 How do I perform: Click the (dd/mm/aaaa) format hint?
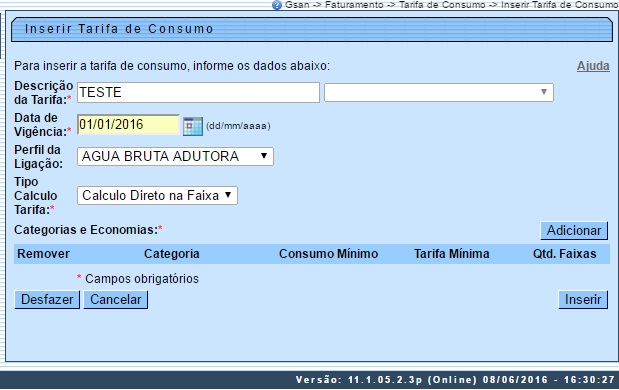[238, 126]
